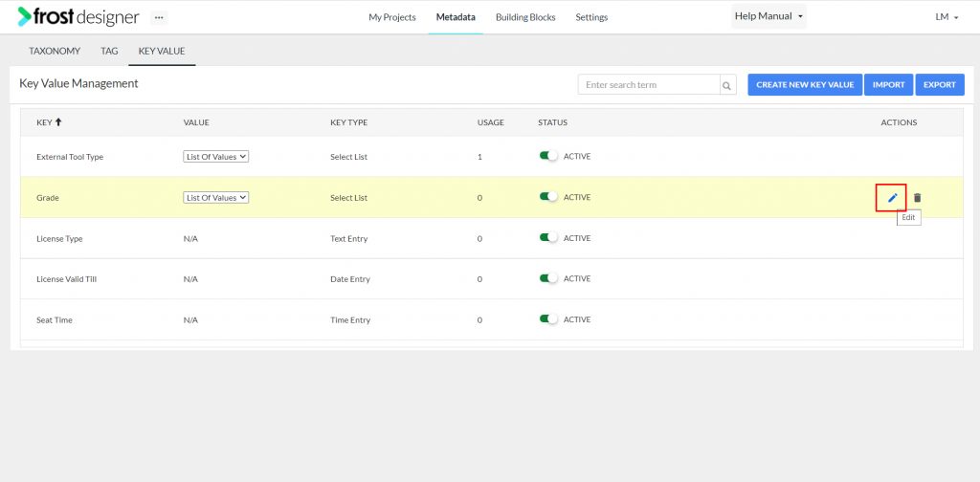Click the STATUS column header
This screenshot has width=980, height=482.
pyautogui.click(x=552, y=122)
